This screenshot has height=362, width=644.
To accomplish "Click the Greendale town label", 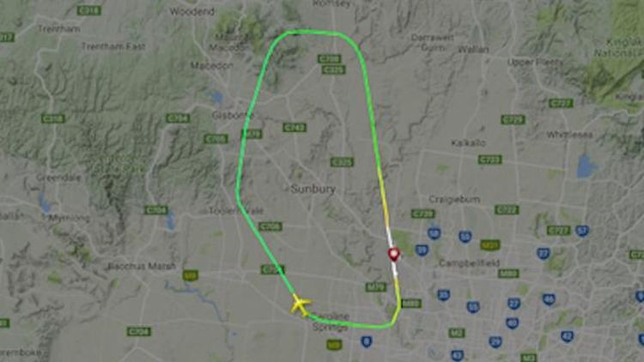I will click(x=58, y=178).
